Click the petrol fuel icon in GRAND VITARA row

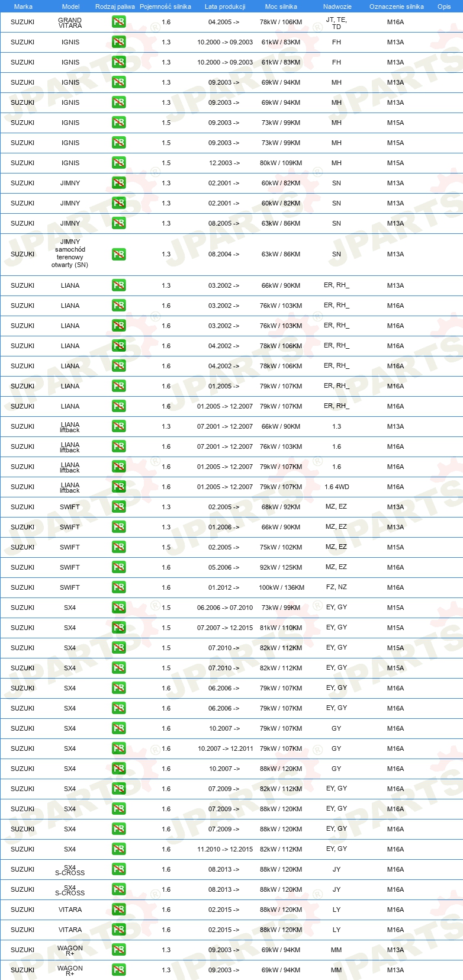click(119, 22)
